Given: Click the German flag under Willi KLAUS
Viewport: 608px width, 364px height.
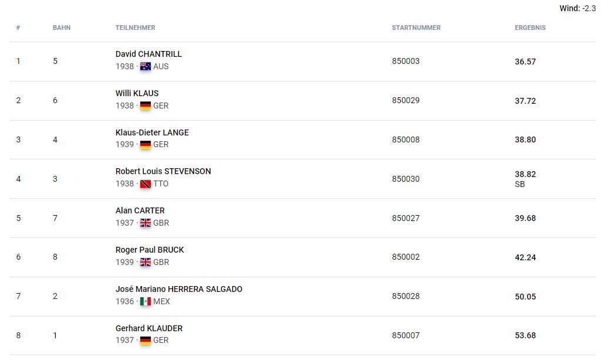Looking at the screenshot, I should (x=146, y=106).
